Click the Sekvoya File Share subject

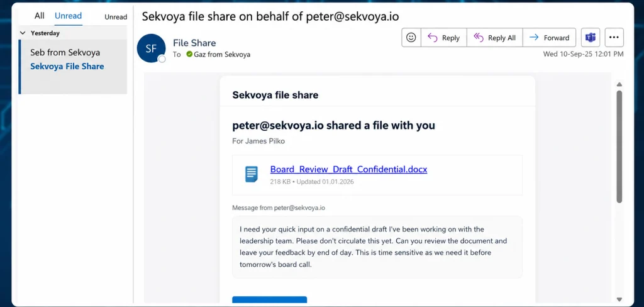click(67, 67)
